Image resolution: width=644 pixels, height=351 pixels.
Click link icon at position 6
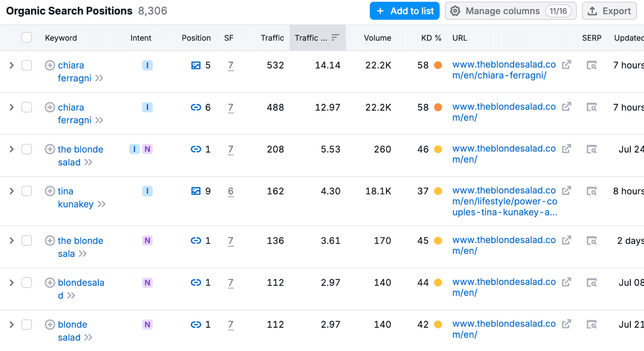tap(196, 107)
